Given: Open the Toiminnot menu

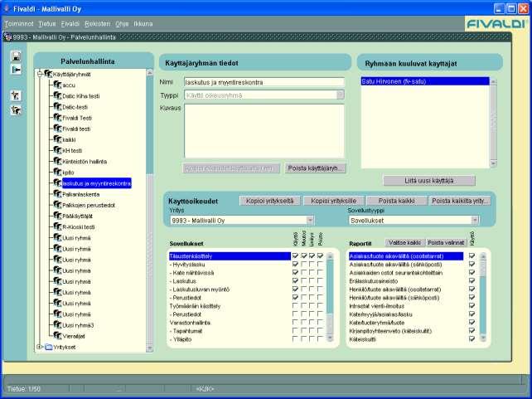Looking at the screenshot, I should pos(19,24).
